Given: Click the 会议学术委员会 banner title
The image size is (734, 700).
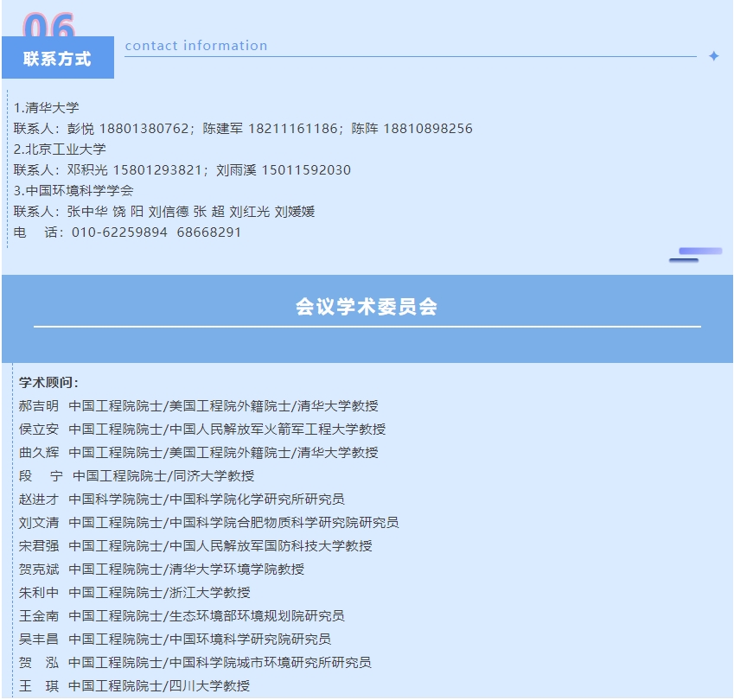Looking at the screenshot, I should pos(367,307).
